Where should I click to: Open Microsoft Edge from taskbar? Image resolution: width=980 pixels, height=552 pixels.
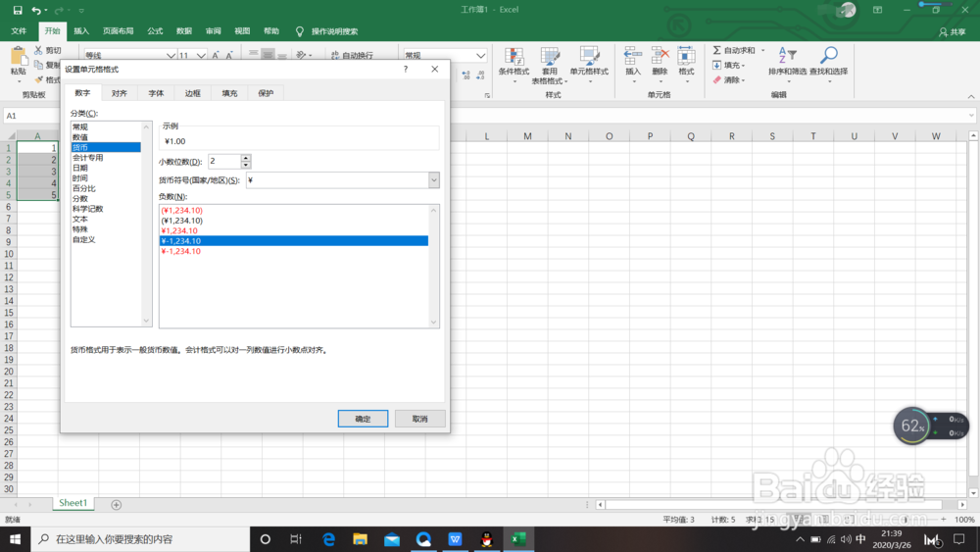coord(328,539)
